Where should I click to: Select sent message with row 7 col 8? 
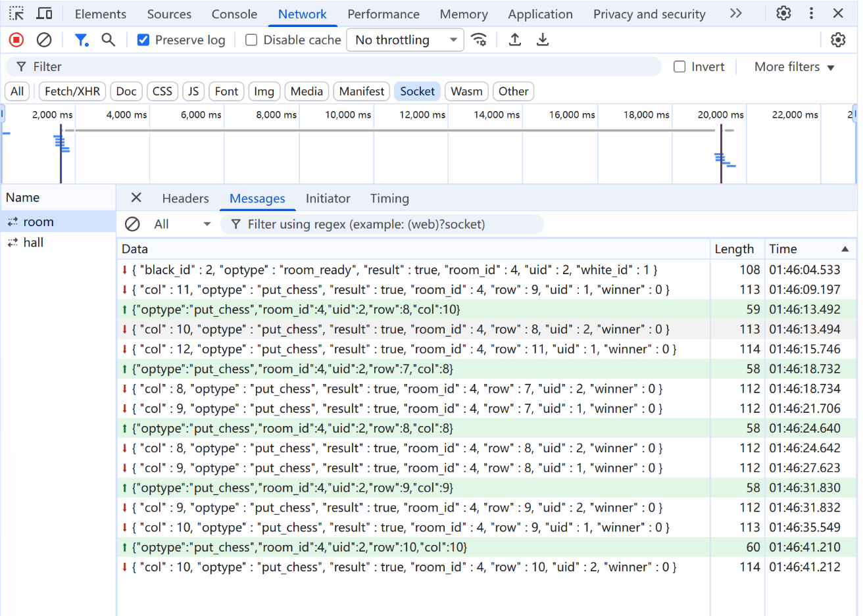click(x=487, y=369)
